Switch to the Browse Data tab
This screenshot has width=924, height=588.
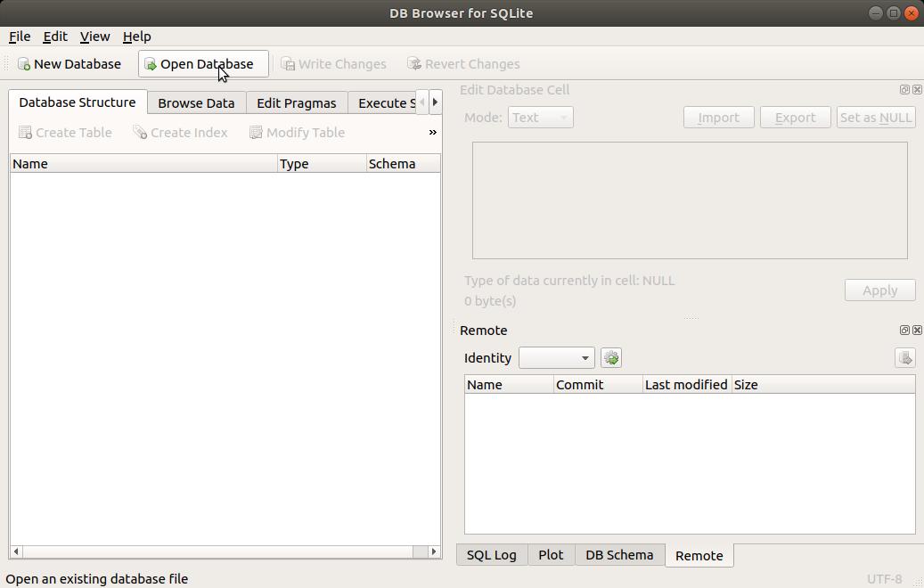click(x=196, y=102)
